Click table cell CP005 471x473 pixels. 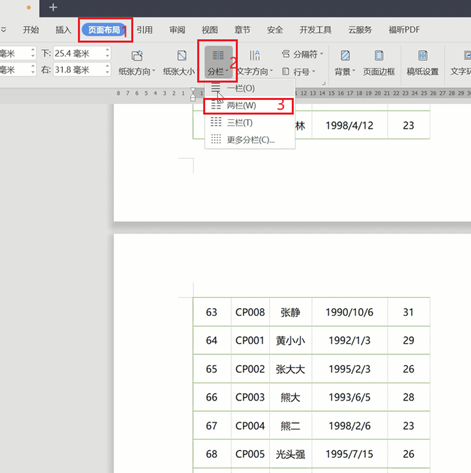250,454
